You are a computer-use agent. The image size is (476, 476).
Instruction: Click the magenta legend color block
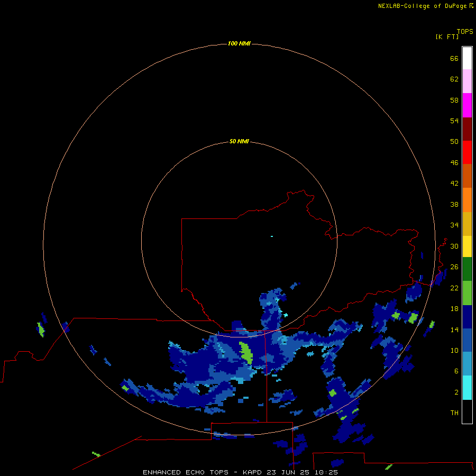point(467,105)
